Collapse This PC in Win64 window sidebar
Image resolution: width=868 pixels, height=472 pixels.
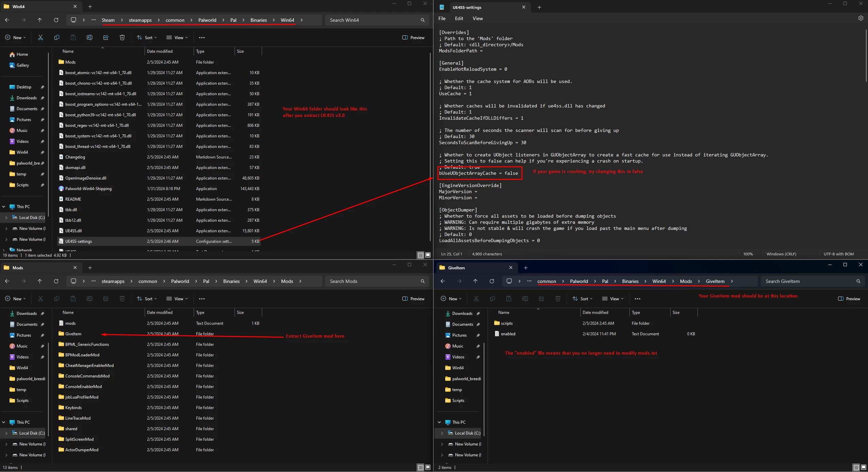tap(4, 207)
